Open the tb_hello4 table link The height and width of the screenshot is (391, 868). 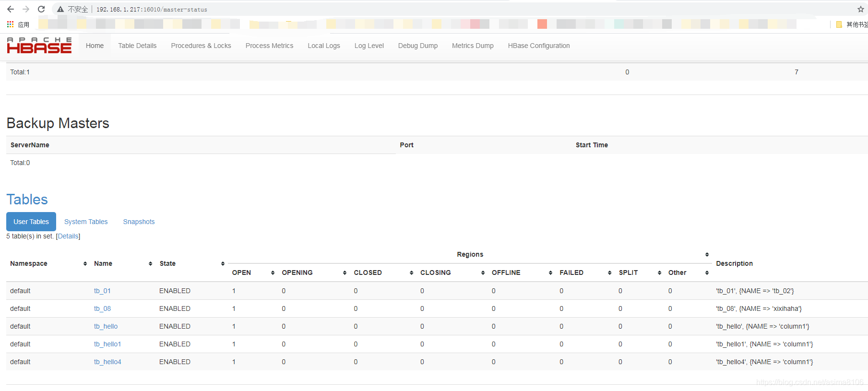pyautogui.click(x=107, y=362)
